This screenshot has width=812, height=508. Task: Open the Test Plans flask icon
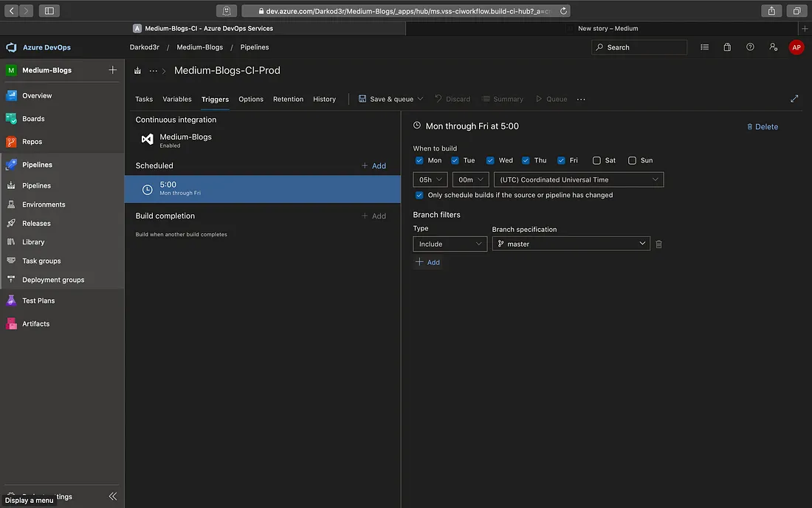(x=11, y=301)
